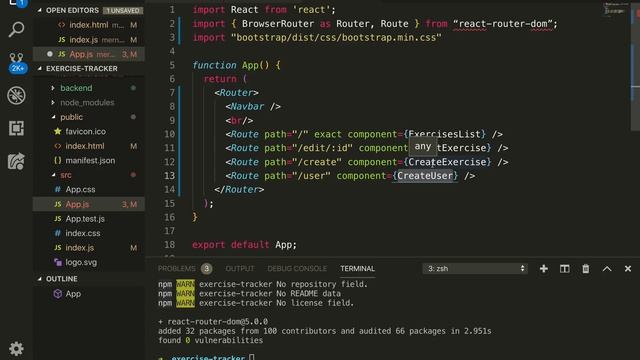640x360 pixels.
Task: Click the bootstrap css import string
Action: (x=336, y=38)
